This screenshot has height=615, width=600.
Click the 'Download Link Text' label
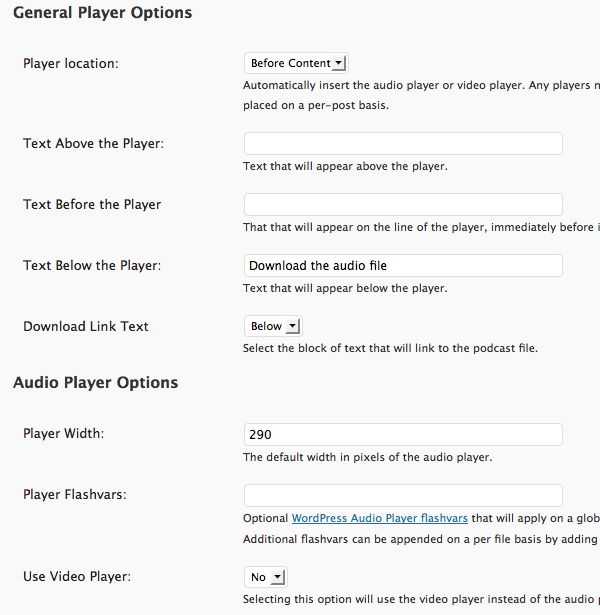point(86,326)
